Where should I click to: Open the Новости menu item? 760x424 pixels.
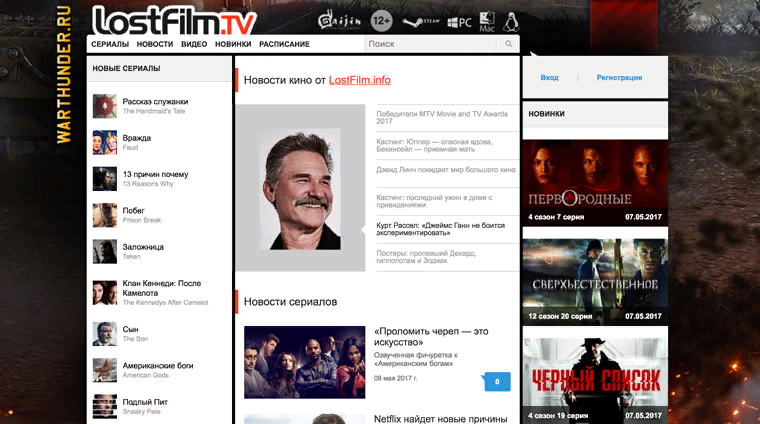tap(155, 44)
